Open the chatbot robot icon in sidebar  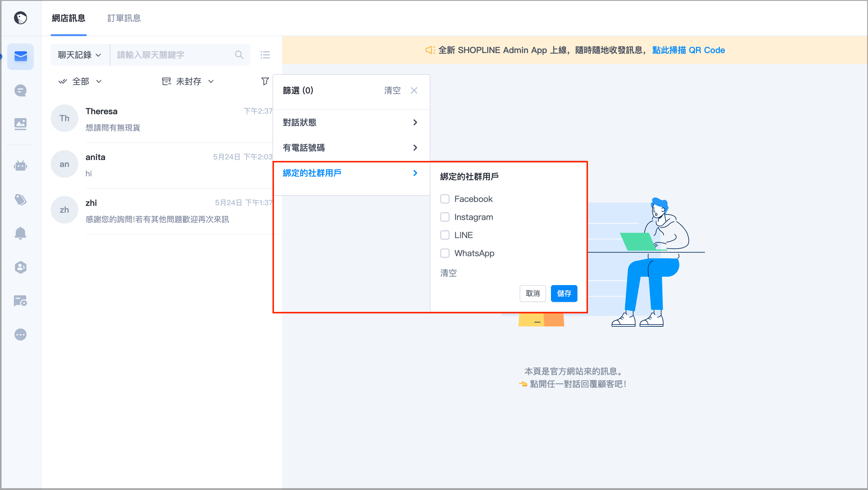[x=20, y=166]
